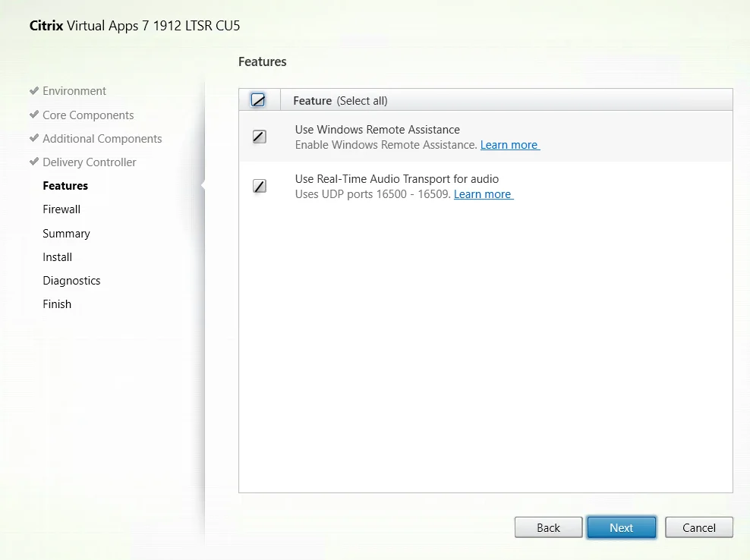Select the Features step in sidebar
The height and width of the screenshot is (560, 750).
coord(65,186)
